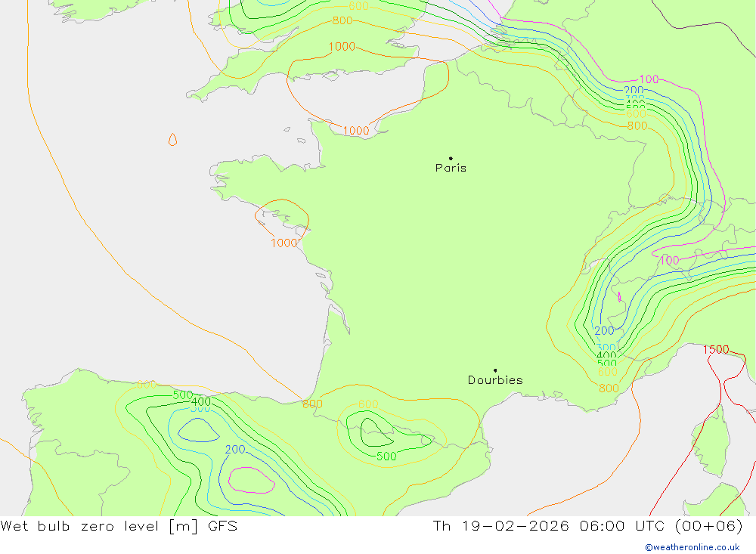Click the 'Th 19-02-2026 06:00 UTC (00+06)' timestamp
Viewport: 756px width, 554px height.
click(x=587, y=525)
